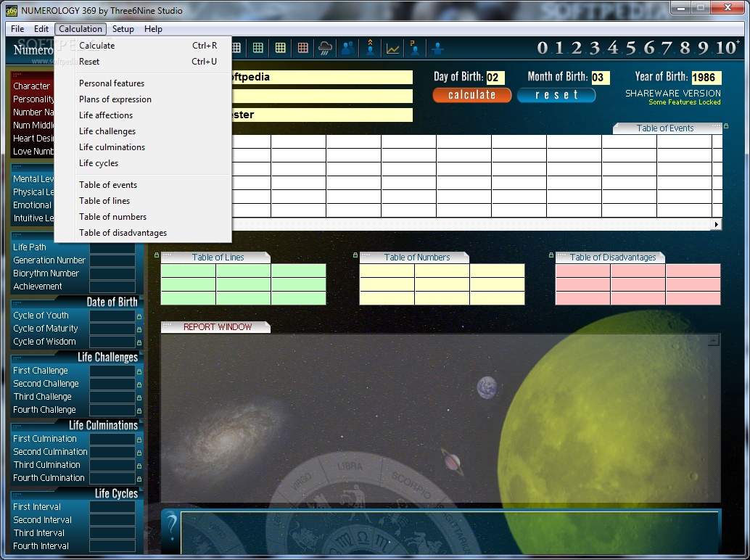This screenshot has width=750, height=560.
Task: Click the rain cloud toolbar icon
Action: pyautogui.click(x=325, y=48)
